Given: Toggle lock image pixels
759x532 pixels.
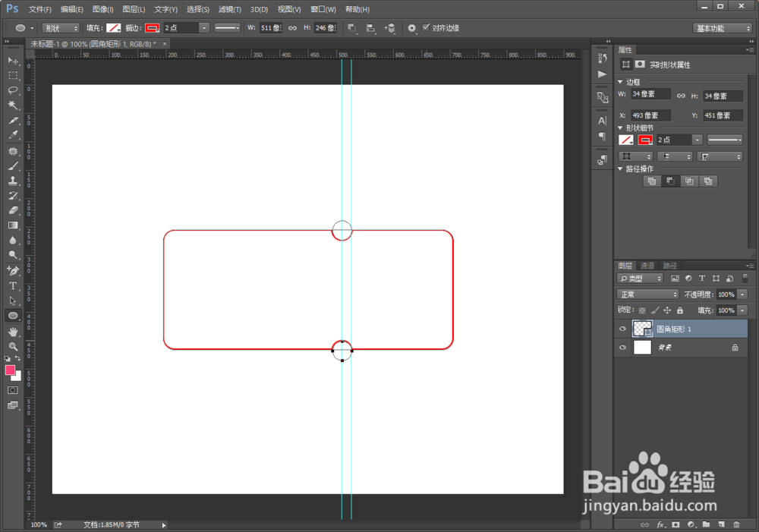Looking at the screenshot, I should click(655, 310).
